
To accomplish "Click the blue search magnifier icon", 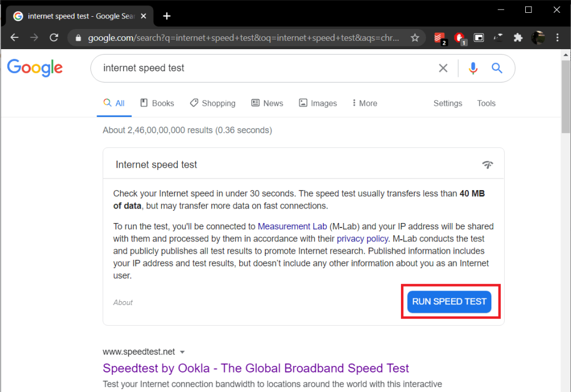I will 497,68.
